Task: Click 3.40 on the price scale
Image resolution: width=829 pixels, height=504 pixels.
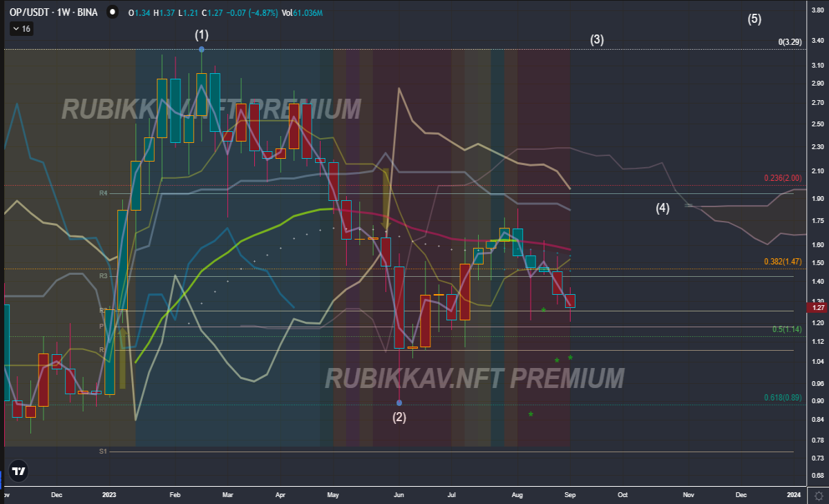Action: pyautogui.click(x=817, y=41)
